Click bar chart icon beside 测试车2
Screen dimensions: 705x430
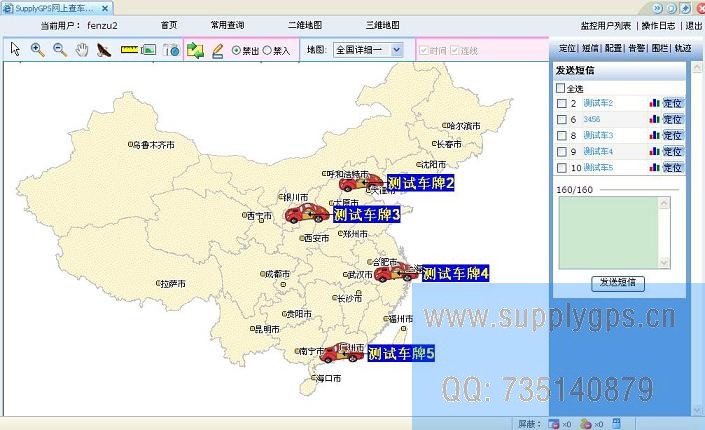tap(654, 103)
